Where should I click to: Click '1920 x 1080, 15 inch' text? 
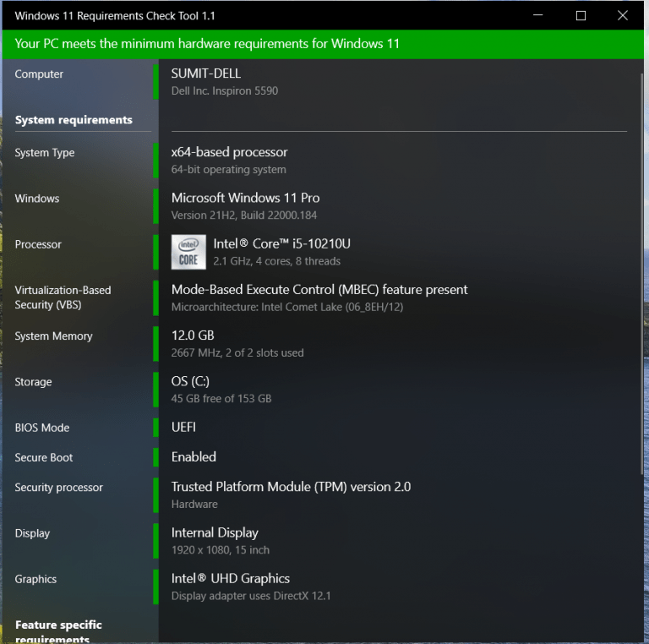tap(221, 550)
